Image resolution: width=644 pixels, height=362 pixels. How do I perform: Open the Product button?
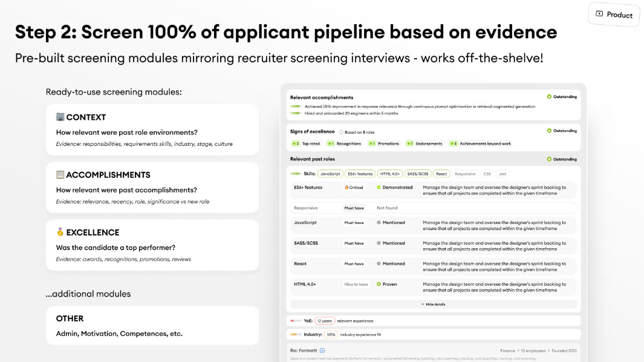coord(614,15)
